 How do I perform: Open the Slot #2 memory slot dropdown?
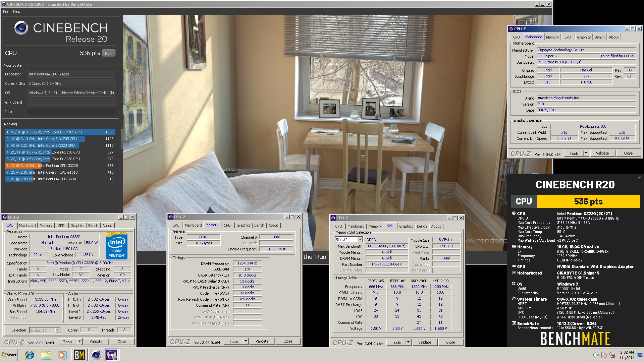coord(360,240)
